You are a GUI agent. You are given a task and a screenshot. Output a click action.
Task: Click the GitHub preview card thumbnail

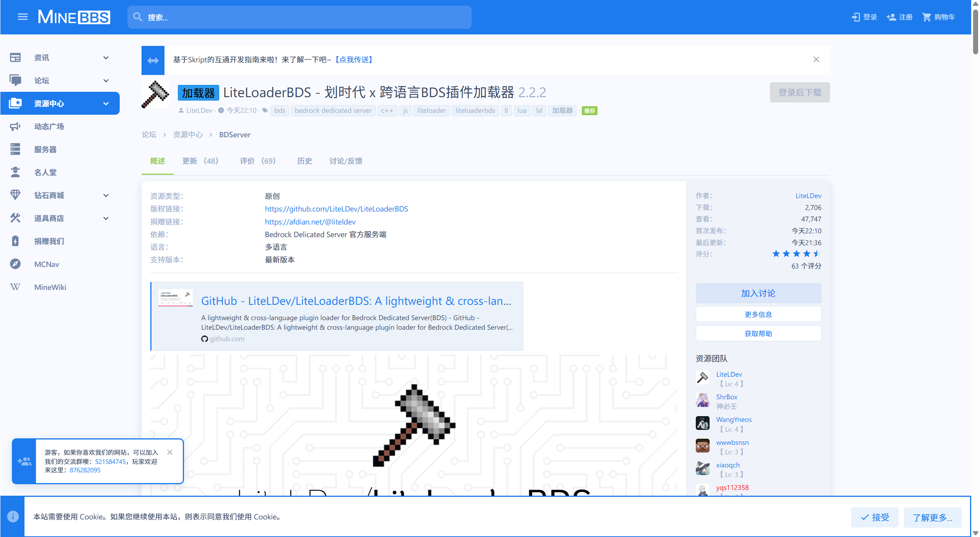(175, 299)
